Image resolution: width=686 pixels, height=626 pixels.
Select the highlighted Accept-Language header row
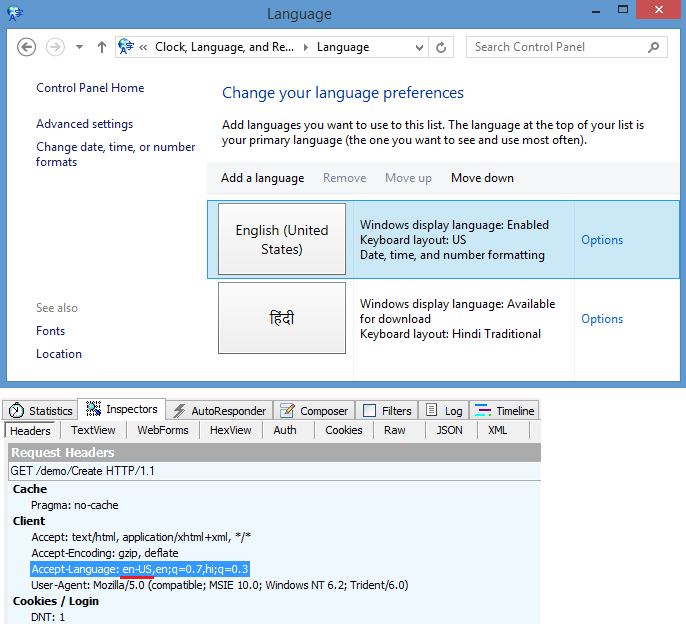click(x=140, y=569)
